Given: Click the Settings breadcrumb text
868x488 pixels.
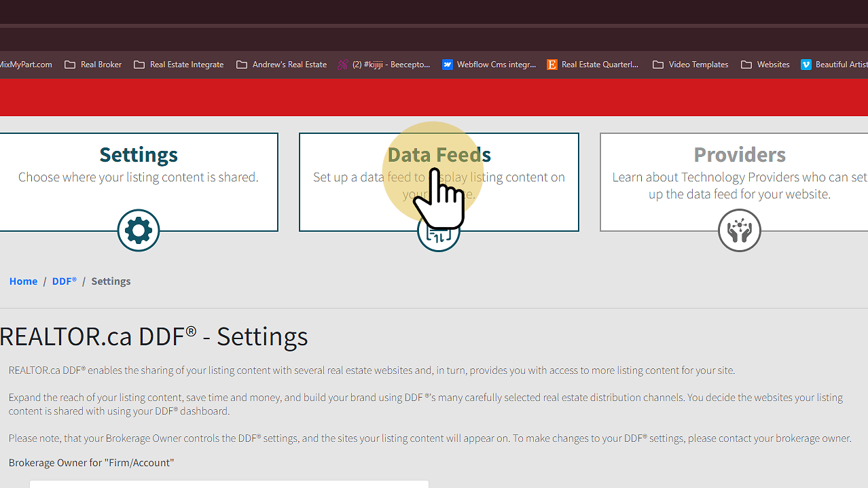Looking at the screenshot, I should (111, 281).
